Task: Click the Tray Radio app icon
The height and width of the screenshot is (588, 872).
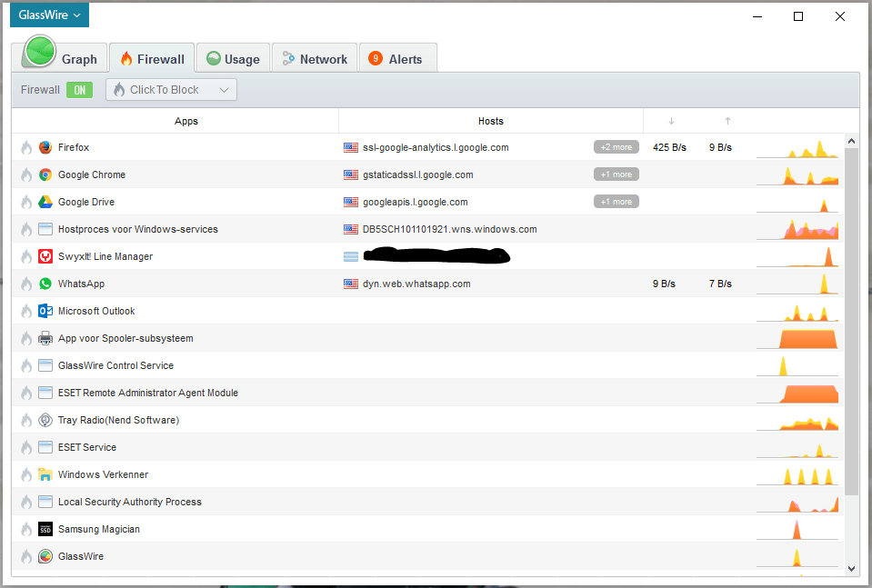Action: pos(45,420)
